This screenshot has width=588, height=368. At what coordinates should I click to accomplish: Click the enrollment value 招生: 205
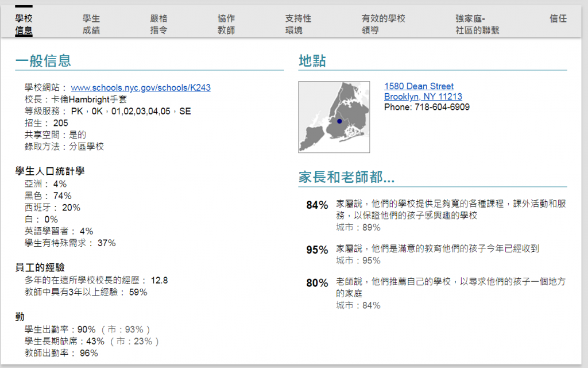point(47,123)
